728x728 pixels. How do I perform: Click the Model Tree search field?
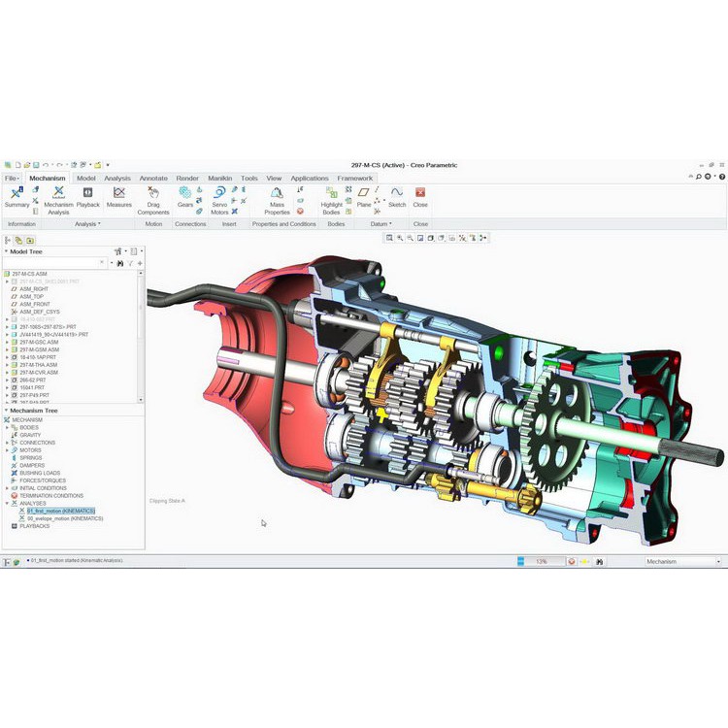point(53,263)
